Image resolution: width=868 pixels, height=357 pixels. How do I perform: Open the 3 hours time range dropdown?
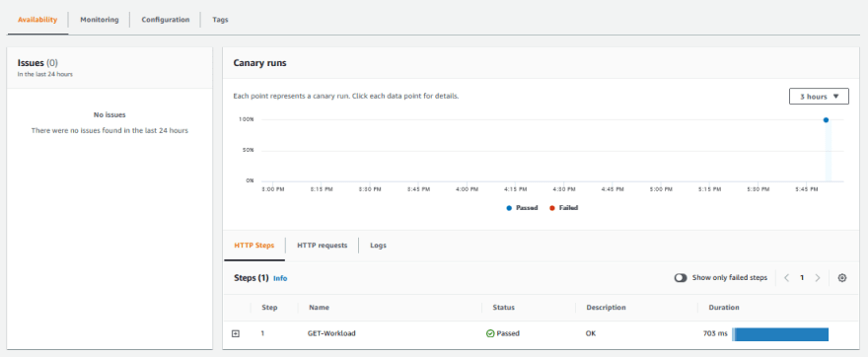click(x=819, y=97)
